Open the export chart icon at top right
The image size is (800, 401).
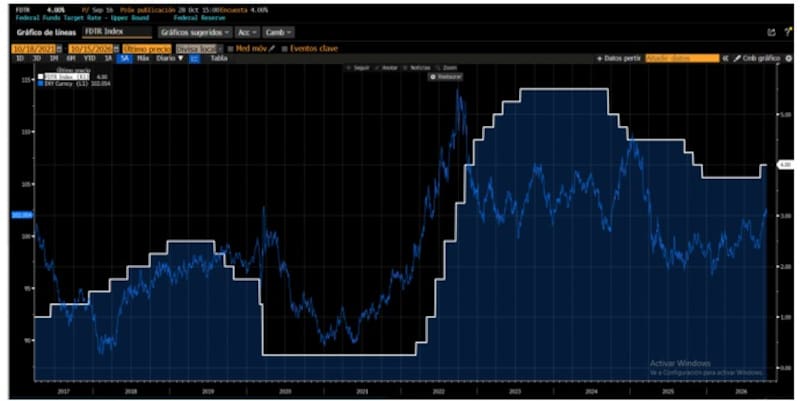(771, 32)
